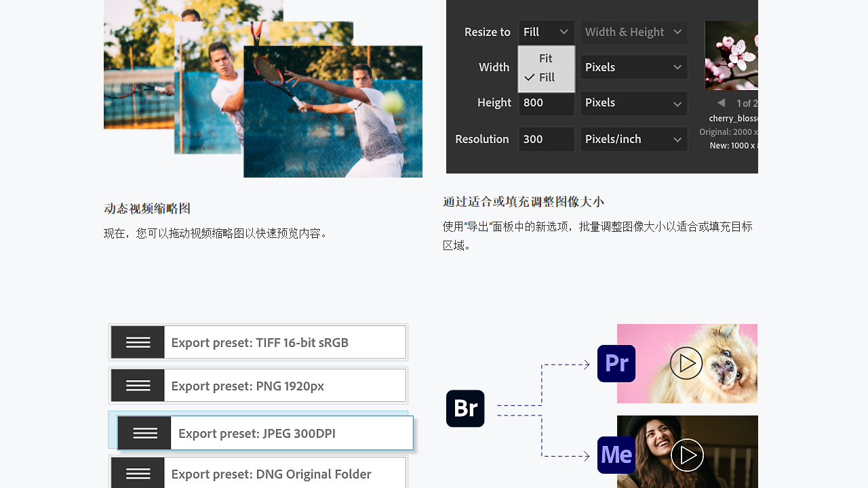This screenshot has height=488, width=868.
Task: Select the Fit option
Action: click(545, 58)
